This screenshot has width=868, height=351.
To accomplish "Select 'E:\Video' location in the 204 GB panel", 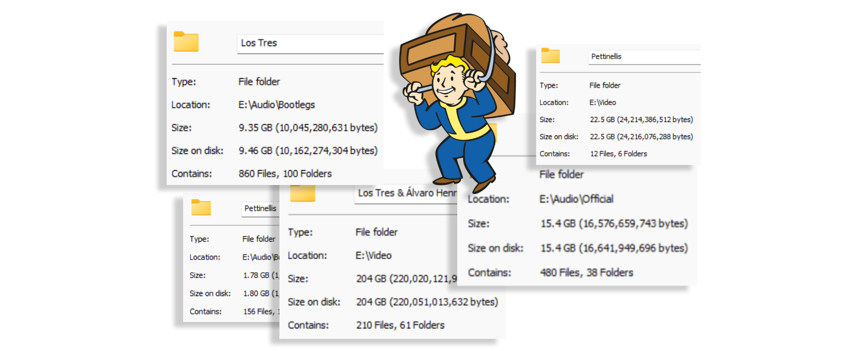I will click(374, 256).
